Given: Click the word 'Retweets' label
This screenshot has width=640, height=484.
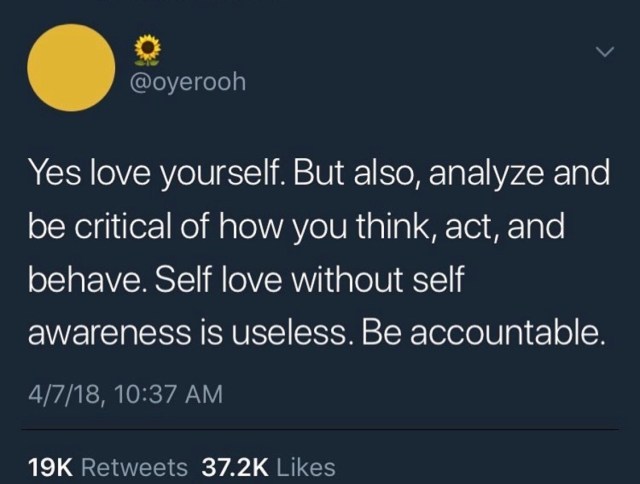Looking at the screenshot, I should pos(133,467).
